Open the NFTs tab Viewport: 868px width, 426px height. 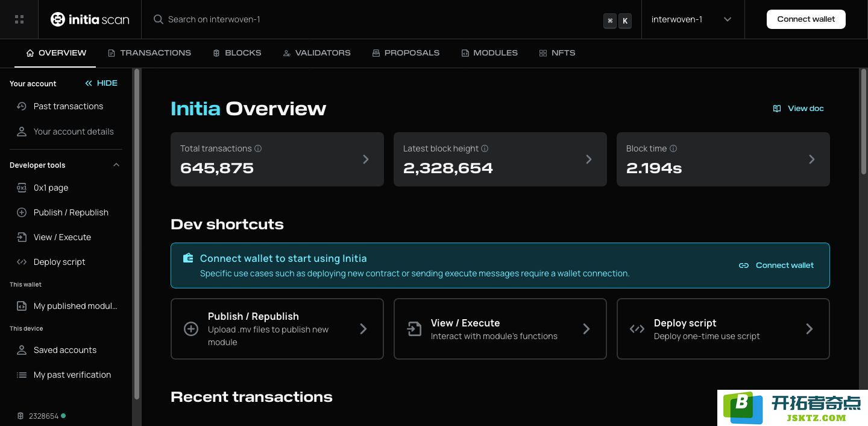click(x=557, y=53)
